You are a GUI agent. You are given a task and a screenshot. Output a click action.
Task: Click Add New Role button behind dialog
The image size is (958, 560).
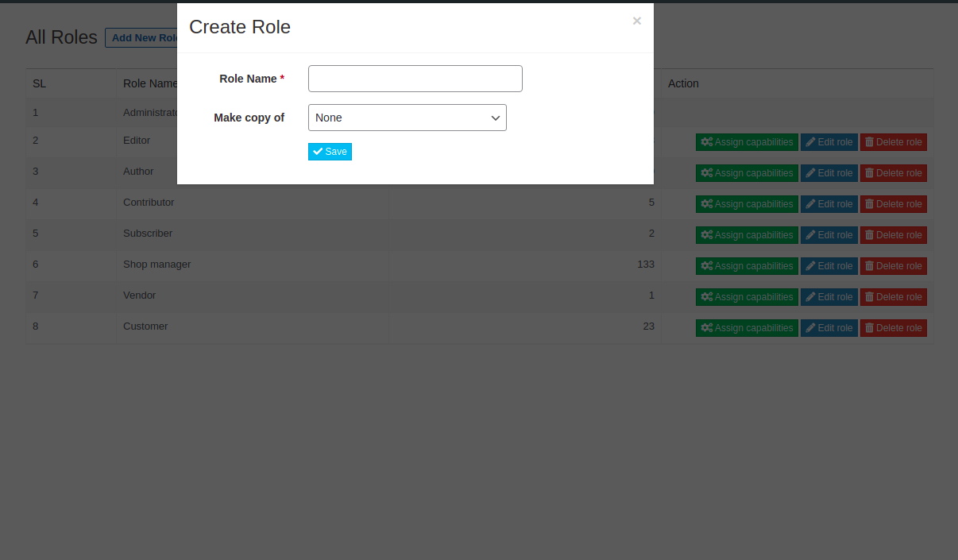tap(141, 37)
